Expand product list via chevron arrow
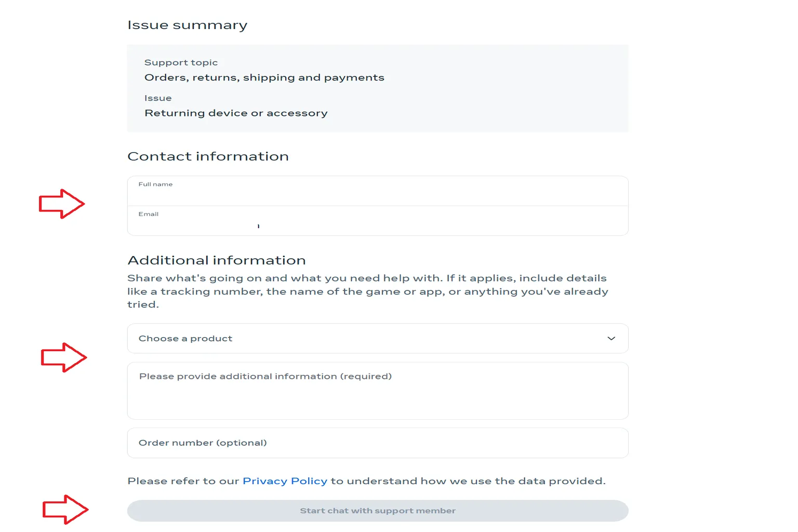Viewport: 798px width, 532px height. (x=611, y=338)
